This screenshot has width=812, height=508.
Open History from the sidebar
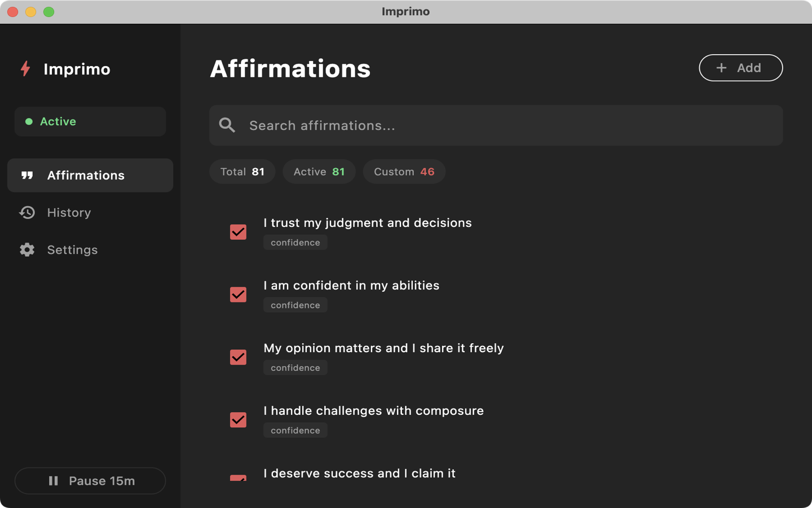69,212
